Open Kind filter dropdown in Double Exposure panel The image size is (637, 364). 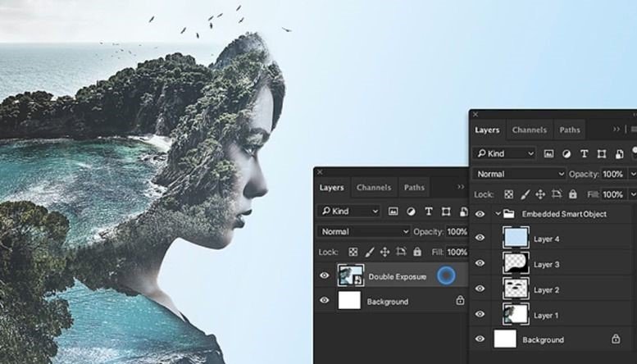click(x=349, y=212)
